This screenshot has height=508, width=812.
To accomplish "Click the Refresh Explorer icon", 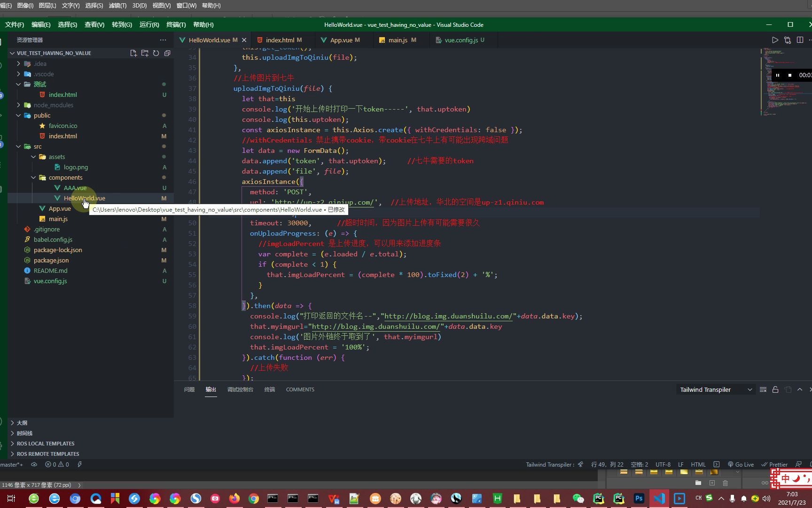I will (x=156, y=53).
